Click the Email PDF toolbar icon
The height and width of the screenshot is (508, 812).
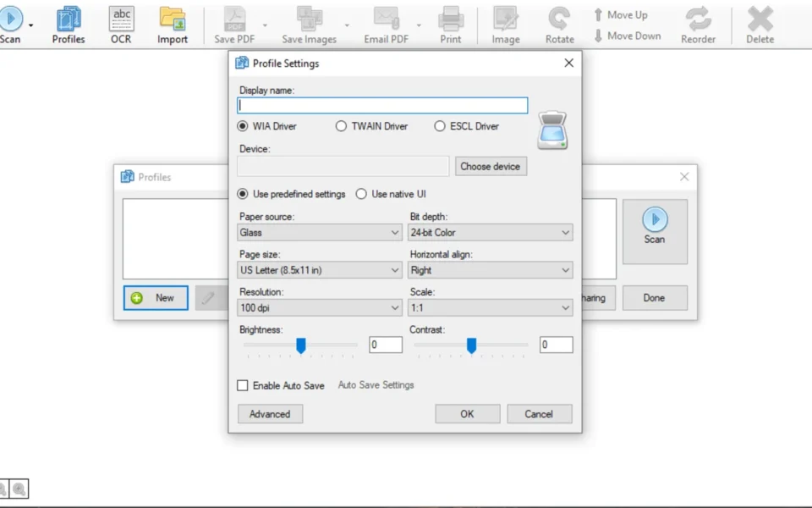(387, 19)
